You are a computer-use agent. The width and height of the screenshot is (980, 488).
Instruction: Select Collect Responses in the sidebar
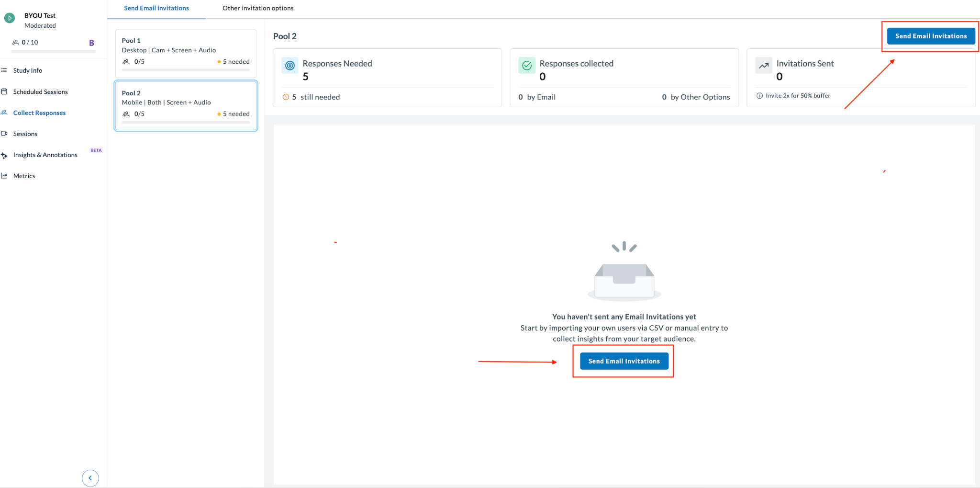click(x=39, y=113)
